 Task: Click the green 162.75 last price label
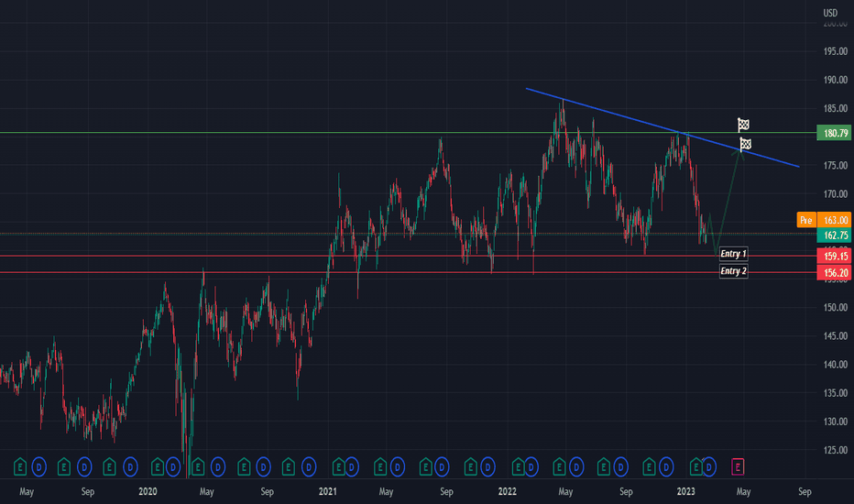[x=834, y=236]
